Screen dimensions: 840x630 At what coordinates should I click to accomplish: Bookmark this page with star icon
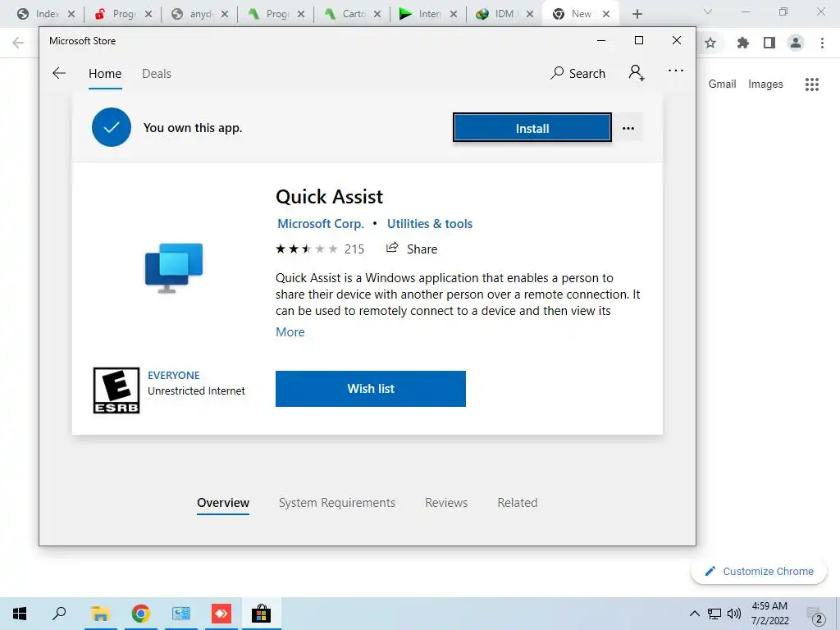(710, 43)
